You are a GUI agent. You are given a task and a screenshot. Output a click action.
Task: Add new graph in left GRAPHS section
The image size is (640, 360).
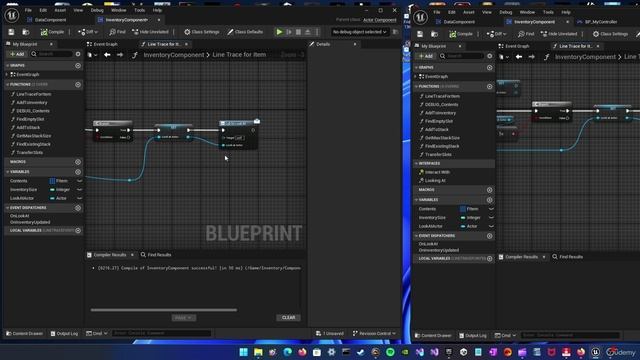coord(78,65)
